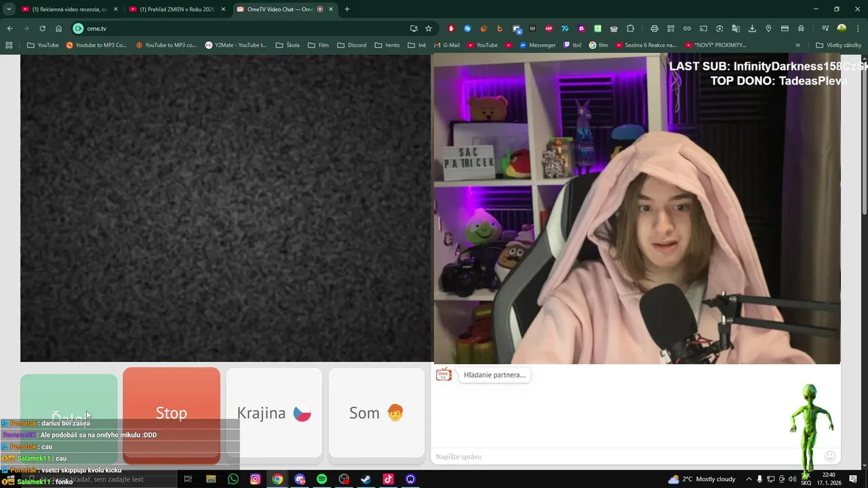Viewport: 868px width, 488px height.
Task: Close the Prehľad ZMIEN tab
Action: 223,9
